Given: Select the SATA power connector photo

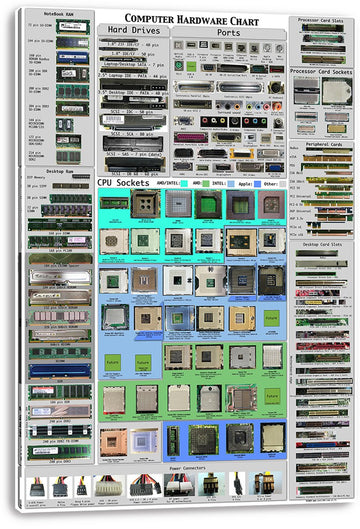Looking at the screenshot, I should [x=37, y=487].
